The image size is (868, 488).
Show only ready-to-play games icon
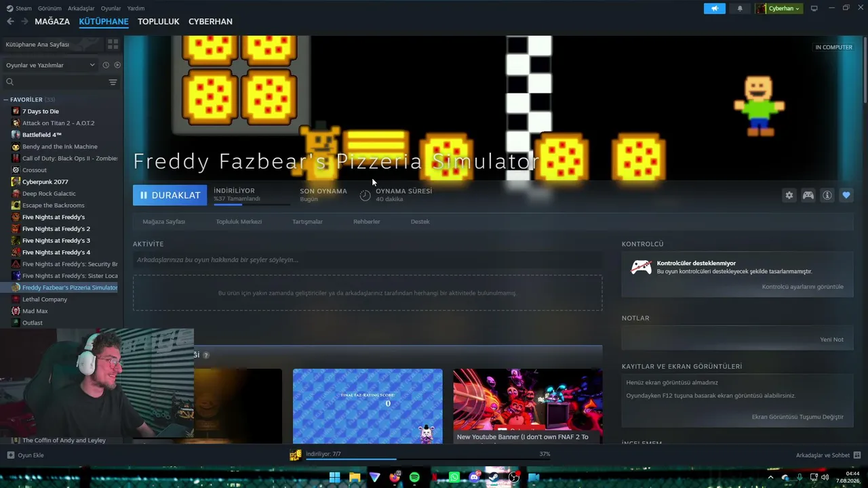pyautogui.click(x=117, y=65)
